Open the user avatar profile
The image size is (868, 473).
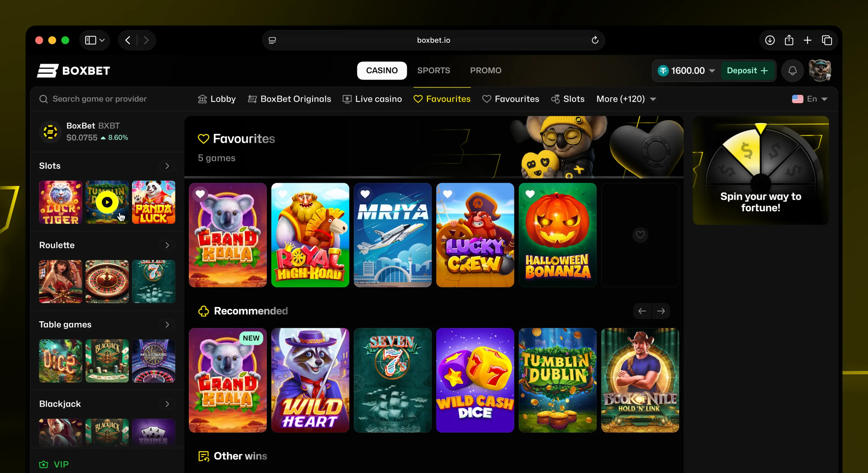820,71
